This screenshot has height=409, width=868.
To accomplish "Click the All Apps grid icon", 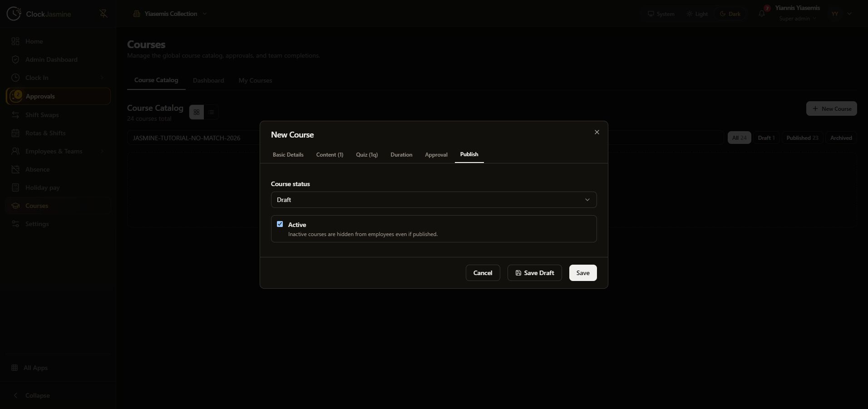I will (x=15, y=368).
